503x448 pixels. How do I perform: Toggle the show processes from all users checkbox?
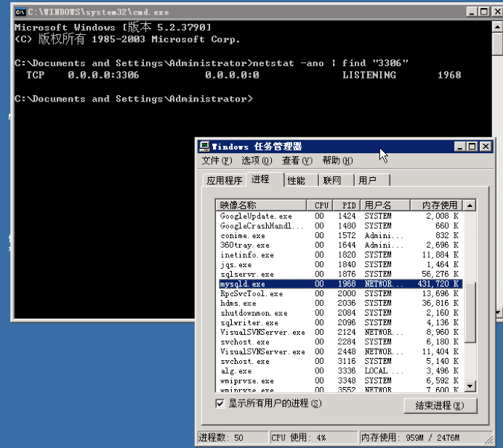[220, 404]
